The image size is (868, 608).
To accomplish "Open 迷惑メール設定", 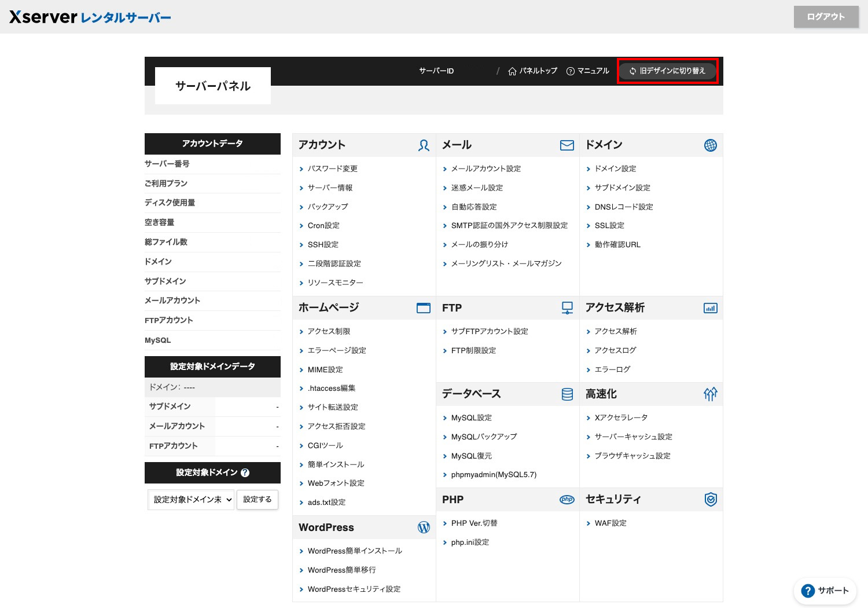I will tap(477, 188).
